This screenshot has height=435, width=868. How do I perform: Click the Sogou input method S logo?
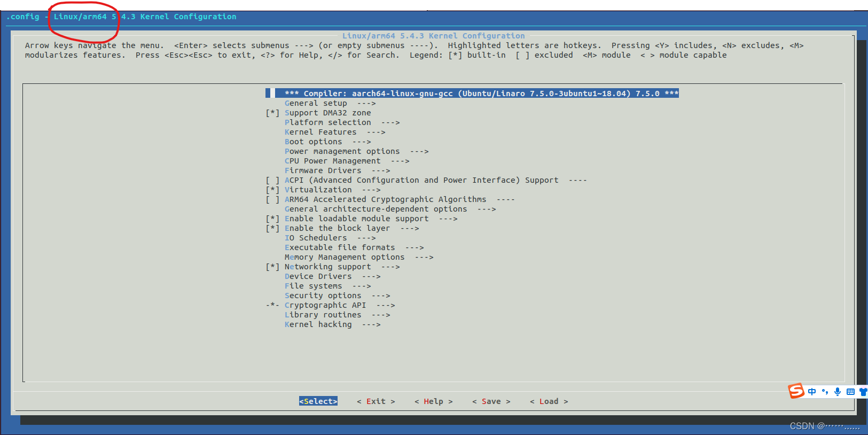tap(796, 391)
